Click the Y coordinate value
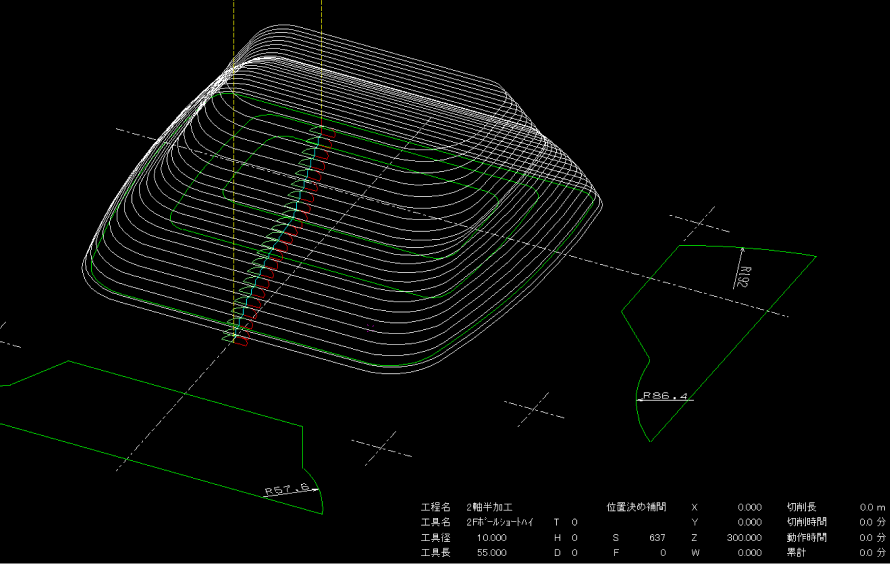This screenshot has height=564, width=890. coord(748,522)
